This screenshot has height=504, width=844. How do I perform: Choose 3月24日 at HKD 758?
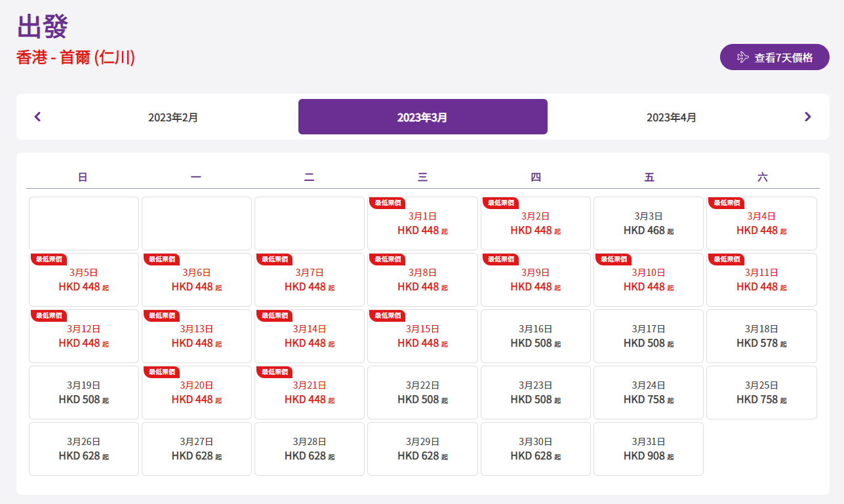click(648, 393)
